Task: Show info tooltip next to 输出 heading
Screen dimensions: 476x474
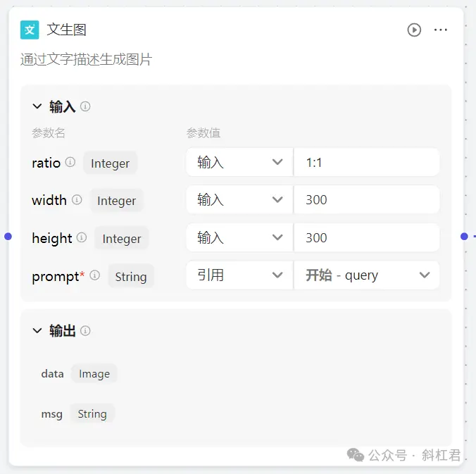Action: pos(85,331)
